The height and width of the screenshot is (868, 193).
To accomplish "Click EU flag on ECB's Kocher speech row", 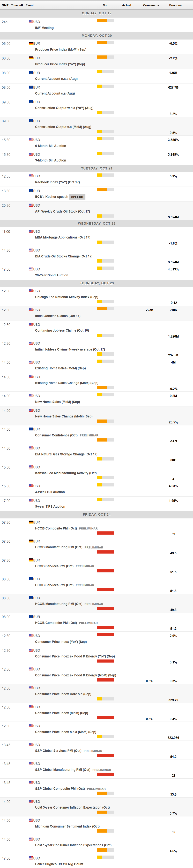I will pyautogui.click(x=31, y=191).
